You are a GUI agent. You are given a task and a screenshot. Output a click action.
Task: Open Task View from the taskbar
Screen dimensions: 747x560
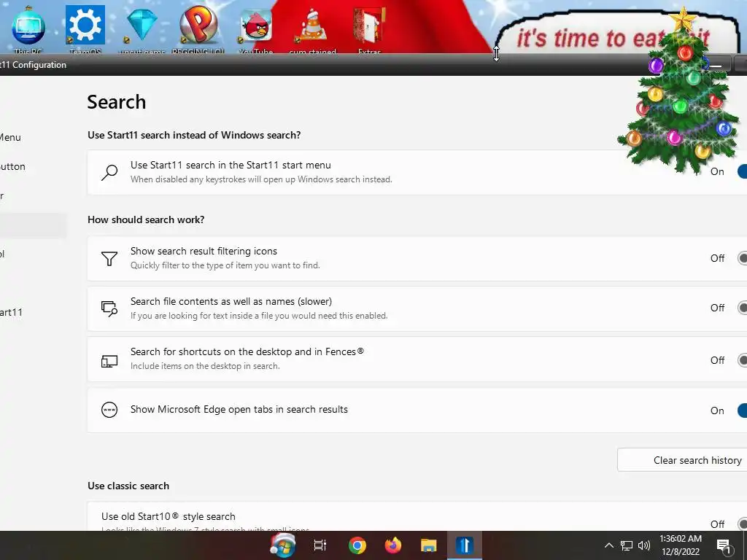click(x=320, y=545)
